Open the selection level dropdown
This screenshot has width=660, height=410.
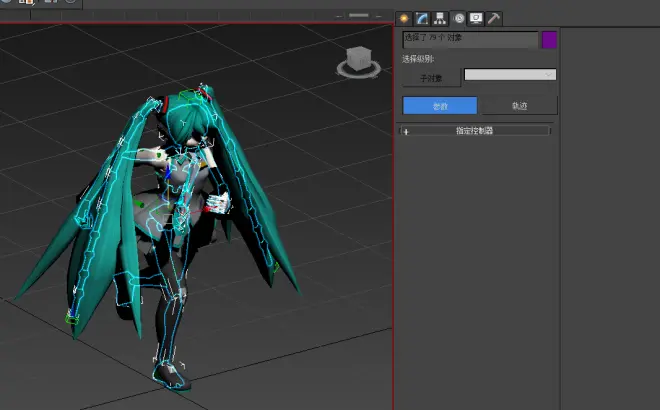coord(510,75)
